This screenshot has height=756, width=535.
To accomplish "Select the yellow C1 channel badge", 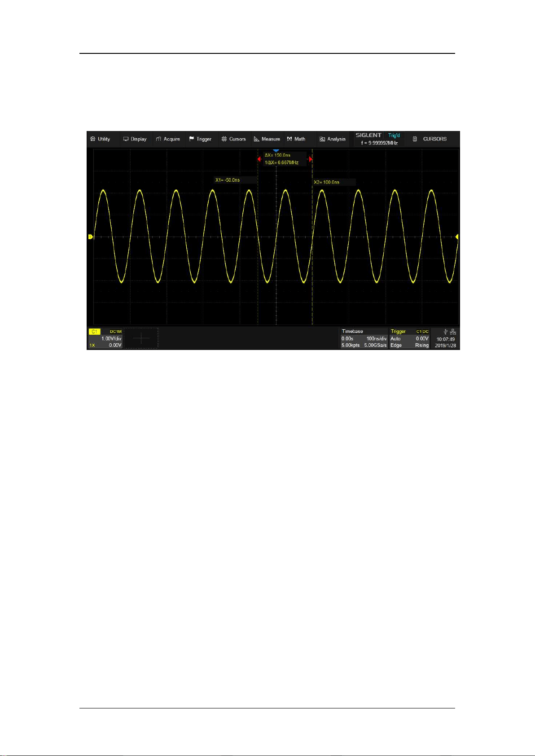I will 94,332.
